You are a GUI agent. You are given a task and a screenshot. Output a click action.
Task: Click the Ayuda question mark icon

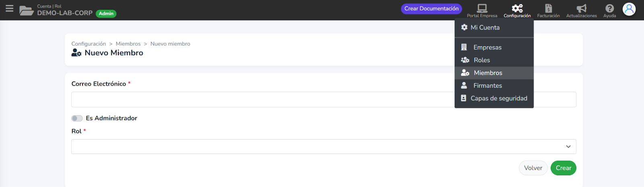point(610,8)
